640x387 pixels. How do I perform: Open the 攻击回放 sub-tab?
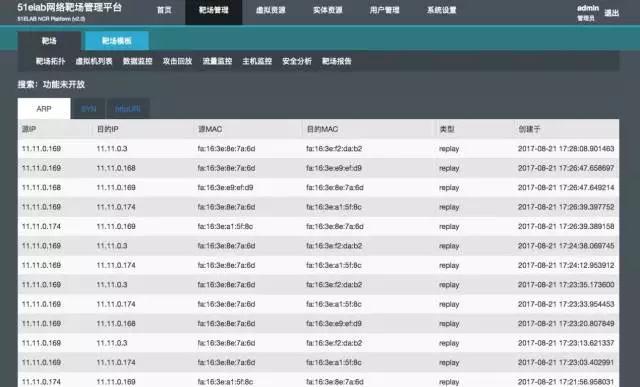[x=177, y=61]
